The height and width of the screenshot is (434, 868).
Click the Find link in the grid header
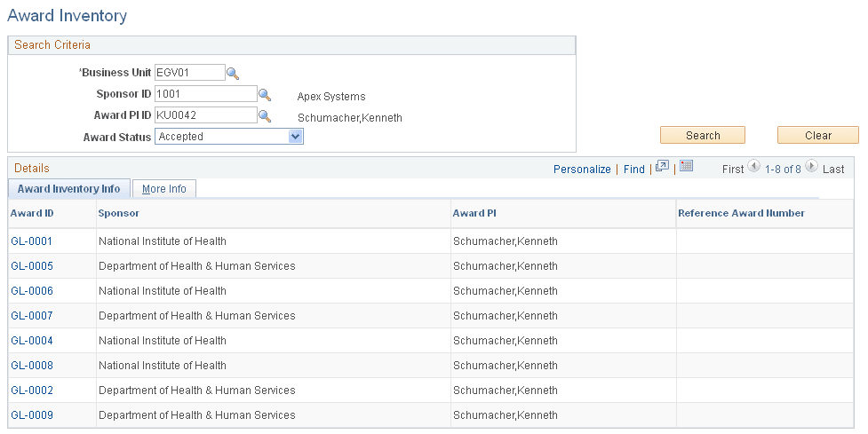pyautogui.click(x=633, y=169)
